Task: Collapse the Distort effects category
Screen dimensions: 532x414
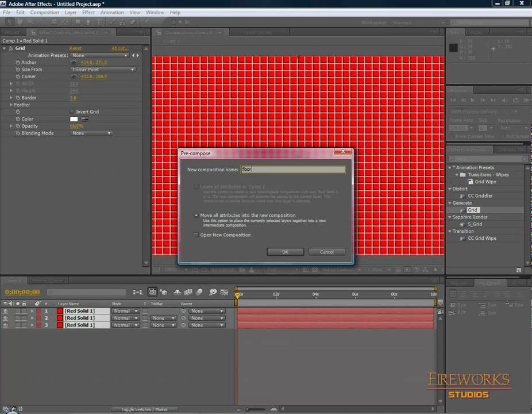Action: click(450, 189)
